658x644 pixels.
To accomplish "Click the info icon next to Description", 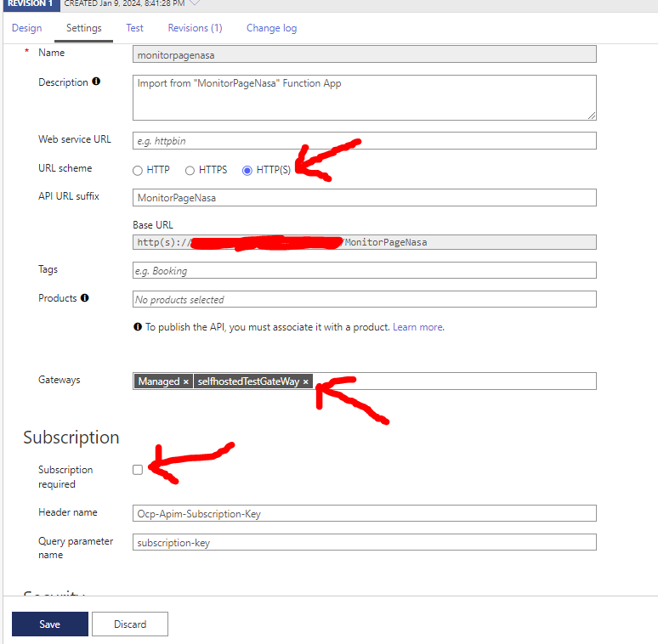I will [96, 82].
